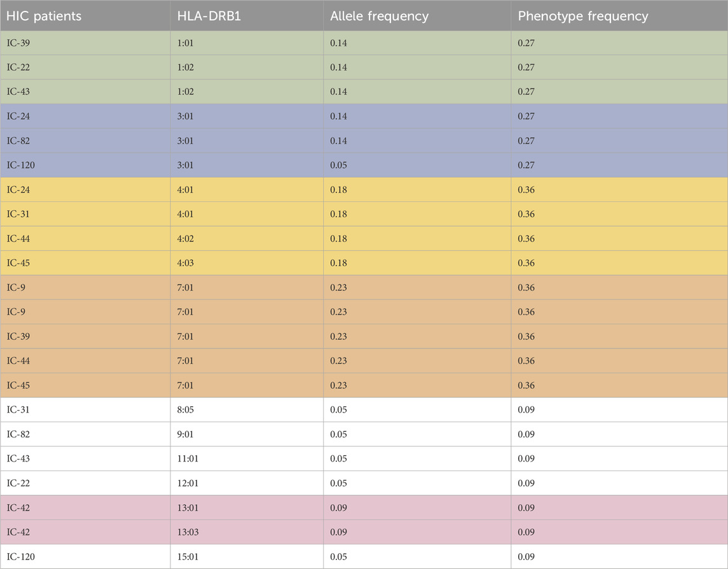Select the 15:01 allele cell
728x569 pixels.
tap(189, 557)
